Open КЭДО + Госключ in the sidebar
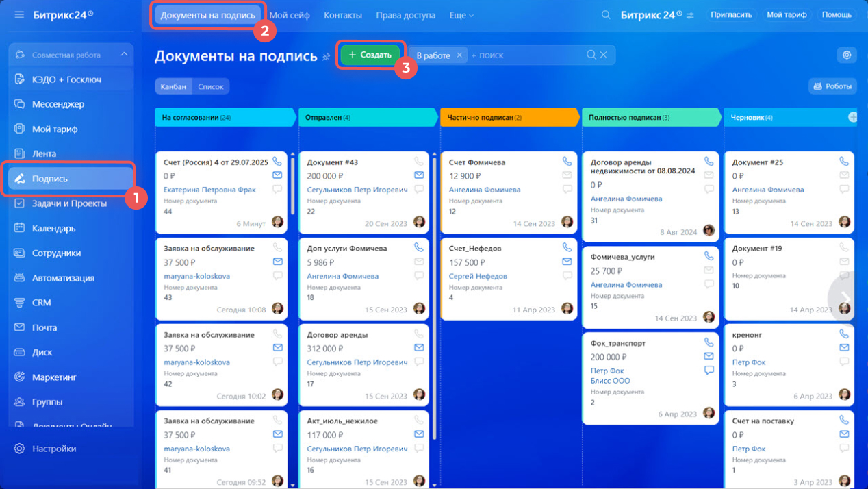868x489 pixels. [x=71, y=79]
